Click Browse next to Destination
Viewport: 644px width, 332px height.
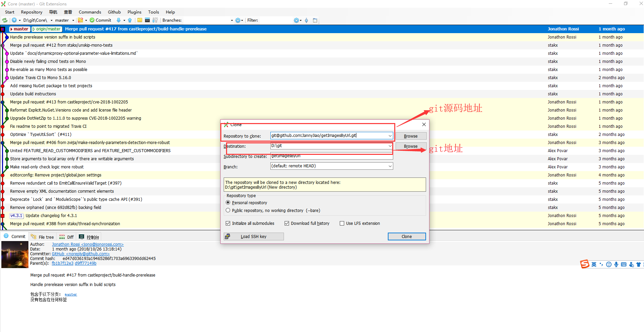click(411, 146)
